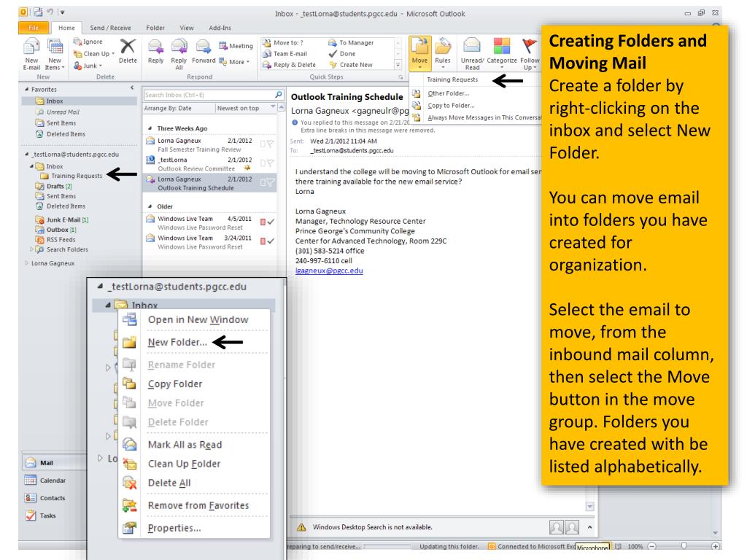Delete the selected message with the X icon
The height and width of the screenshot is (560, 747).
tap(128, 52)
